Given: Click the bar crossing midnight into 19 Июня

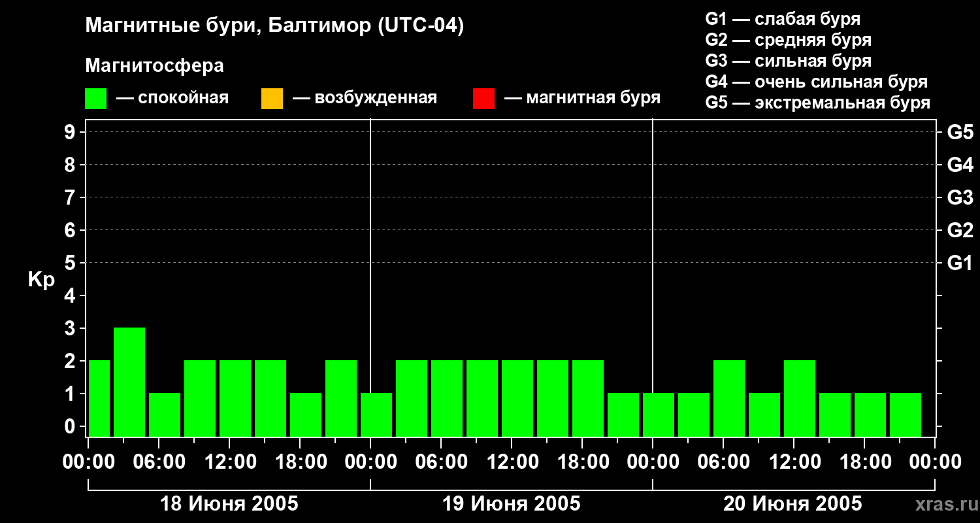Looking at the screenshot, I should [376, 414].
